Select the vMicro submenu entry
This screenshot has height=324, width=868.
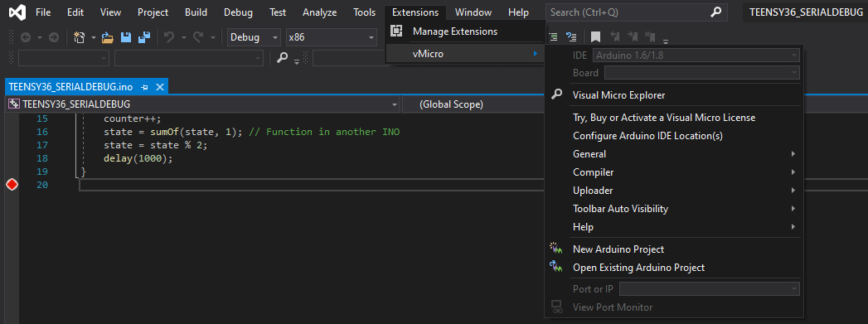tap(465, 54)
